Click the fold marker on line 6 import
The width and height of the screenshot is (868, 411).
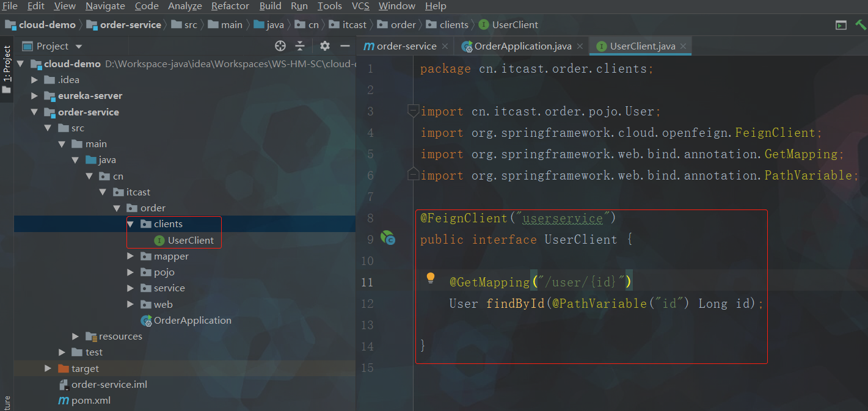[x=413, y=173]
